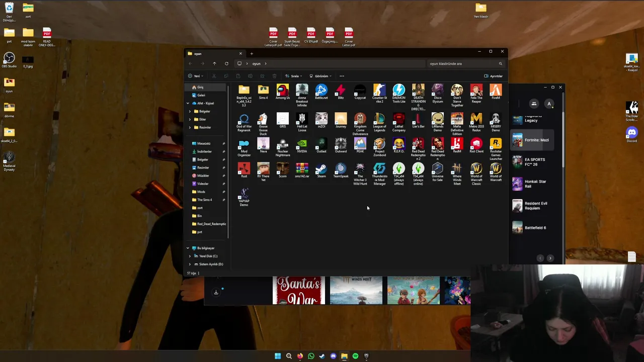Open the Battle.net shortcut
Image resolution: width=644 pixels, height=362 pixels.
(321, 92)
